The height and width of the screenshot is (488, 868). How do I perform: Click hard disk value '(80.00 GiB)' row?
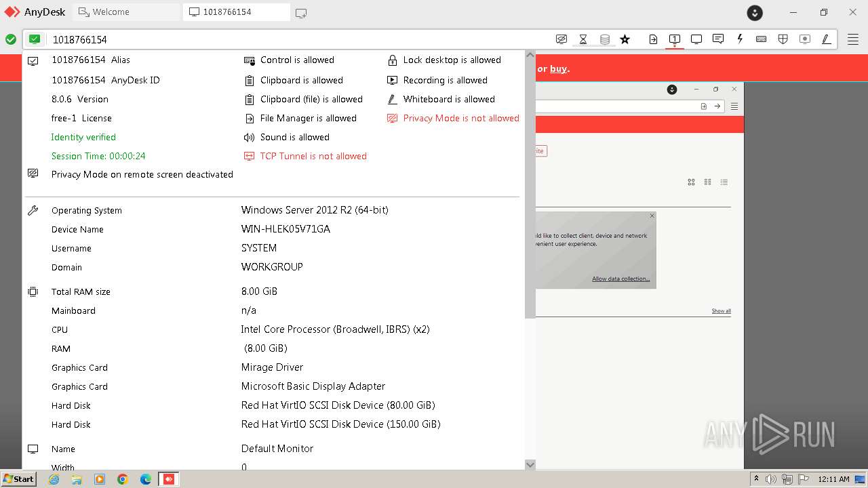click(x=338, y=405)
